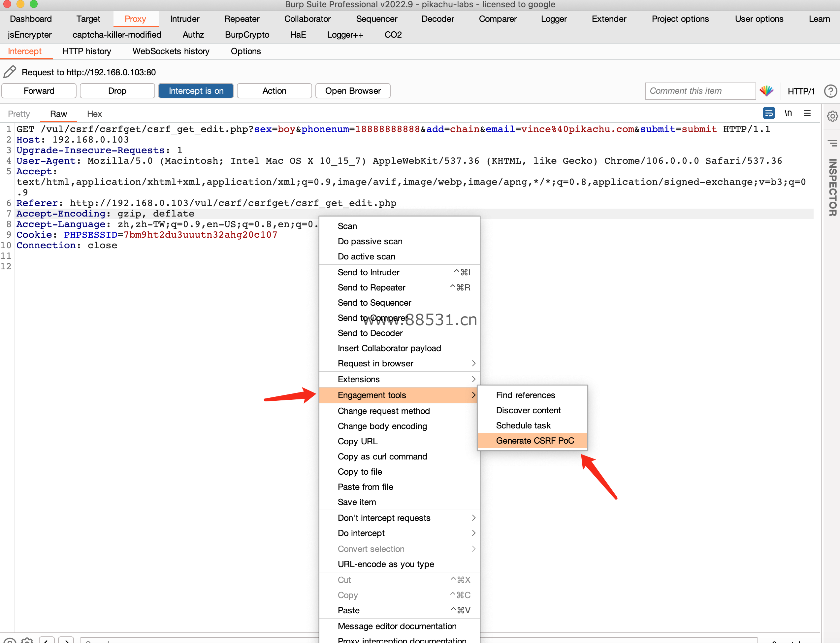Open the HTTP history sub-tab
Image resolution: width=840 pixels, height=643 pixels.
[x=87, y=51]
